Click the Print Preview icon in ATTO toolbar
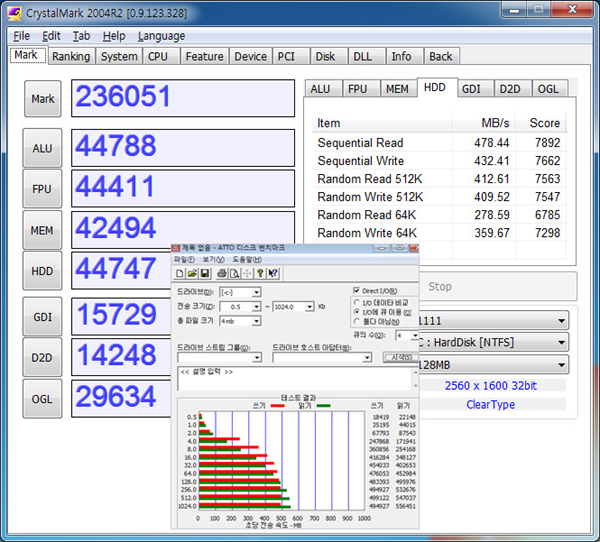 pyautogui.click(x=235, y=273)
